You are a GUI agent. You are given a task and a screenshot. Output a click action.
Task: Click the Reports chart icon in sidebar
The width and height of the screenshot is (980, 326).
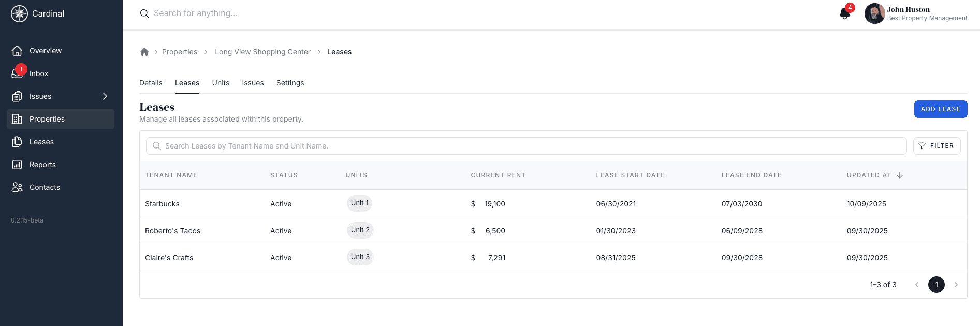[x=17, y=165]
